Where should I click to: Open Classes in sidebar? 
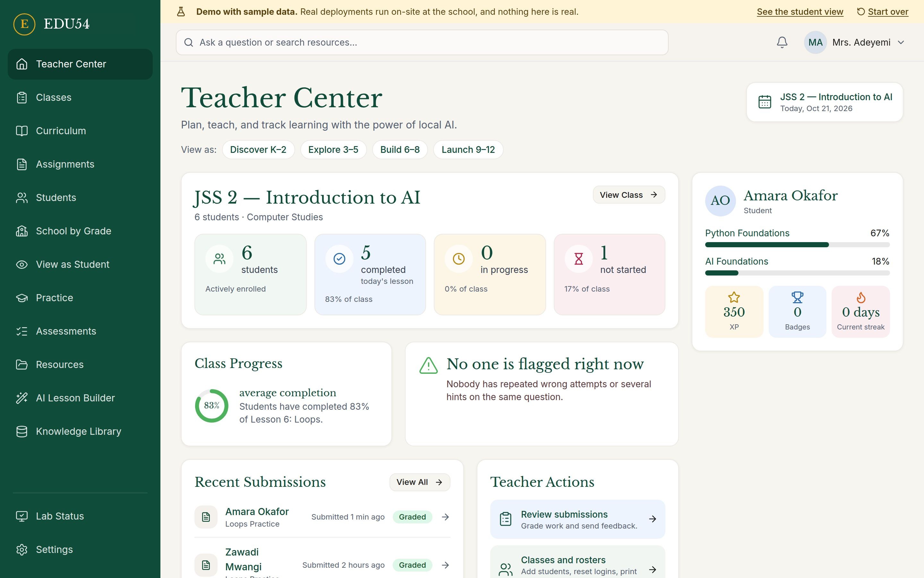point(80,98)
